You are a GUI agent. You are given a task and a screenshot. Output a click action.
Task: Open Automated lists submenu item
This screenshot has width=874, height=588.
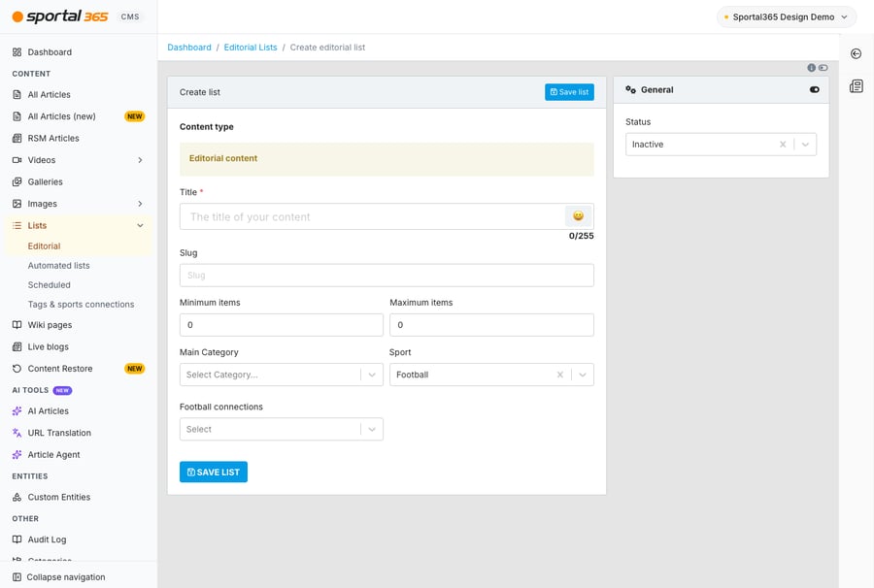coord(58,266)
